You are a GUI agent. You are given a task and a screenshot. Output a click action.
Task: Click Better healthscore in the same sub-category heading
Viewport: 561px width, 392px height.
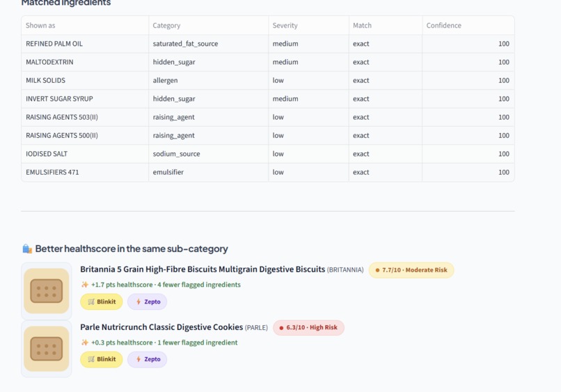pyautogui.click(x=132, y=249)
